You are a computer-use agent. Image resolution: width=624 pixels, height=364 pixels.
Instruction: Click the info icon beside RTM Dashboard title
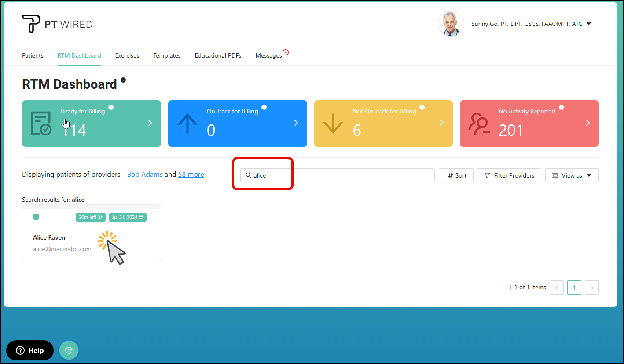coord(123,80)
